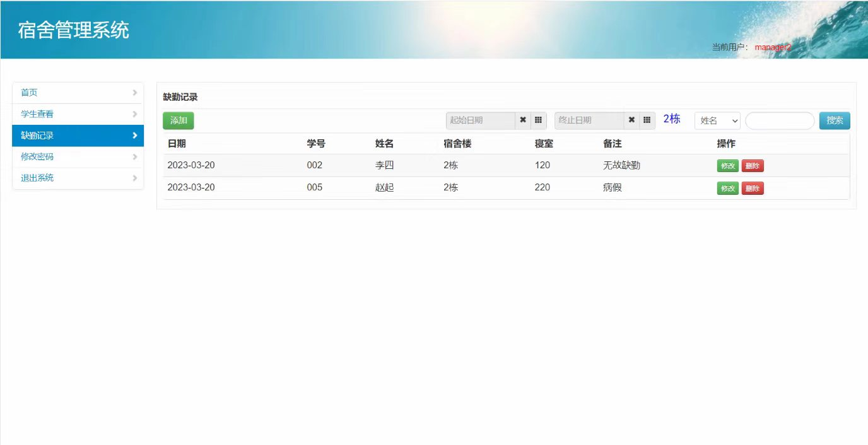Image resolution: width=868 pixels, height=445 pixels.
Task: Click the blue 2栋 label
Action: [x=672, y=118]
